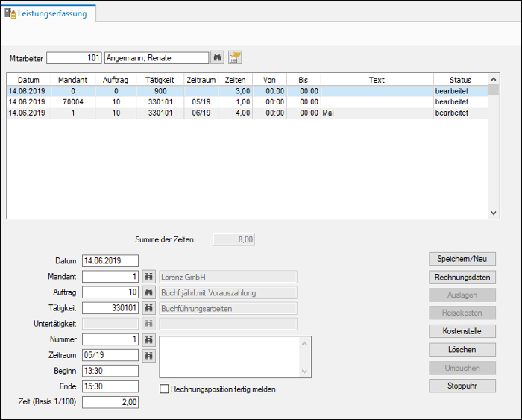Click the 06/19 Zeitraum cell
Image resolution: width=522 pixels, height=420 pixels.
[201, 113]
